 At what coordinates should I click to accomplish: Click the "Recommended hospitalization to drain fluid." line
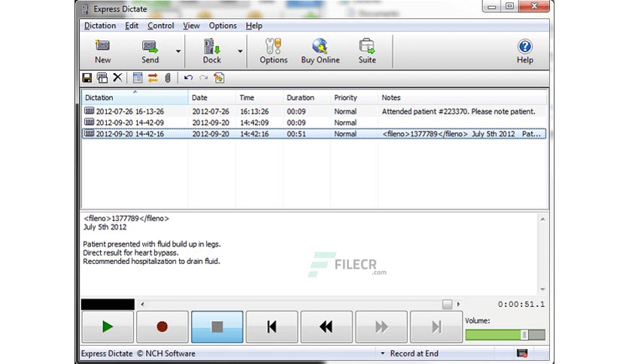[152, 262]
